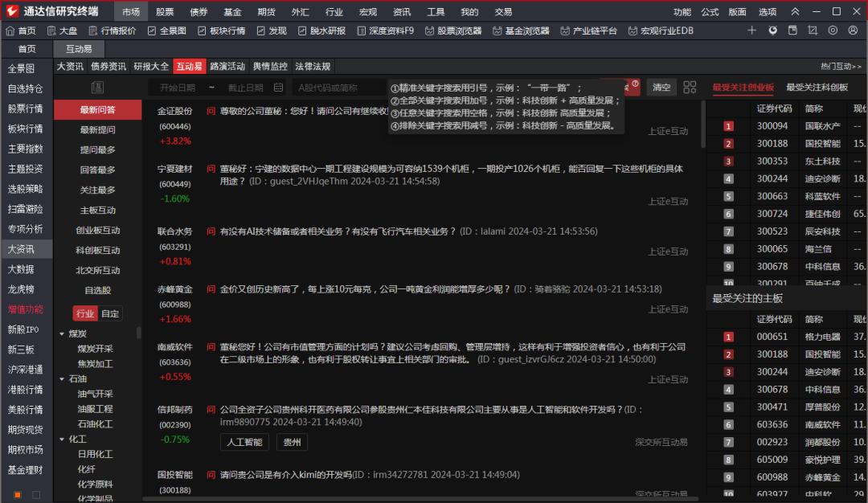
Task: Open 宏观行业EDB in the toolbar
Action: [x=661, y=31]
